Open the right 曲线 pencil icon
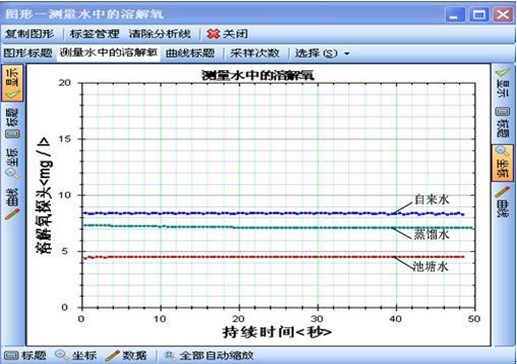This screenshot has height=364, width=517. click(503, 192)
